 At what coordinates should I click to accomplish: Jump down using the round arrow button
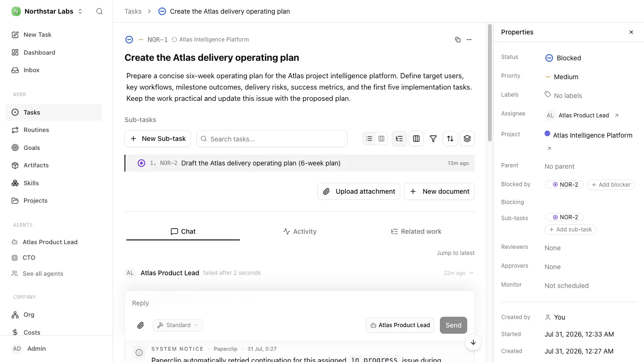point(473,343)
